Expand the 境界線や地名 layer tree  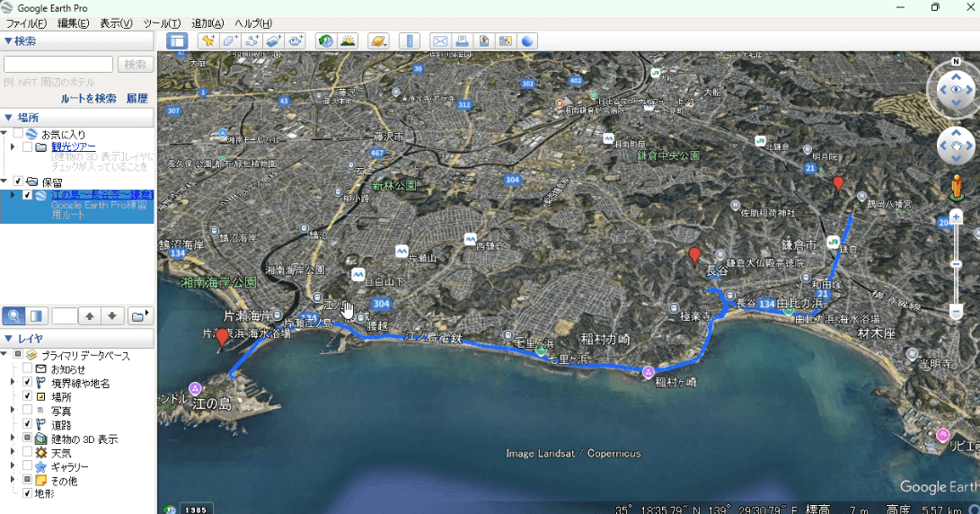[x=13, y=383]
